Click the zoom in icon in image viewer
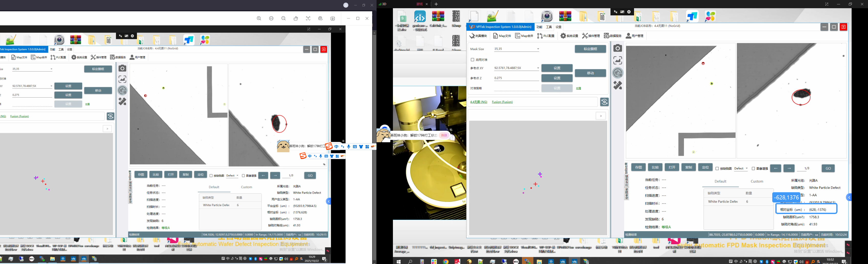Screen dimensions: 868x264 pos(259,18)
